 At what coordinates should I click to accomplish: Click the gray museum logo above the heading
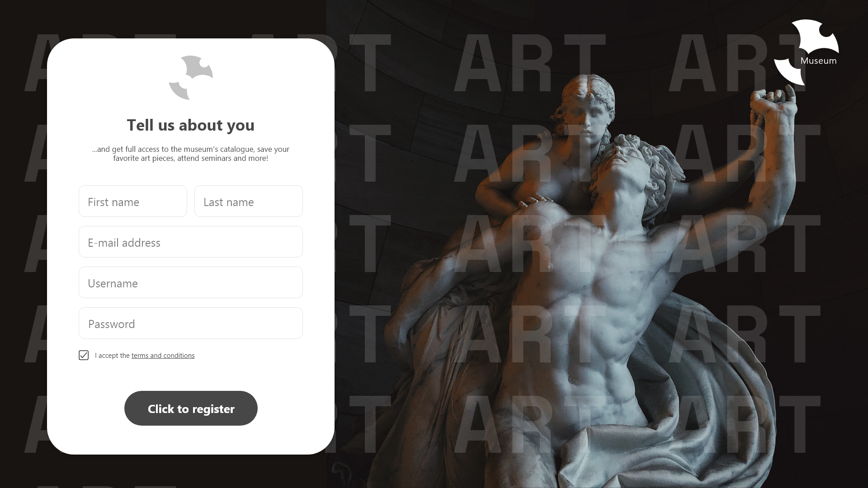(x=191, y=78)
